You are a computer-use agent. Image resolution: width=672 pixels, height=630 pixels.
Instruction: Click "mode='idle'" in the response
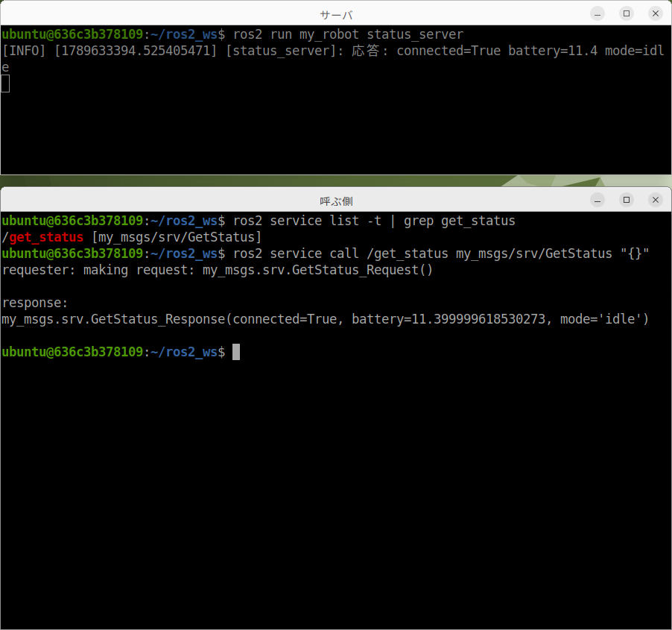click(601, 319)
